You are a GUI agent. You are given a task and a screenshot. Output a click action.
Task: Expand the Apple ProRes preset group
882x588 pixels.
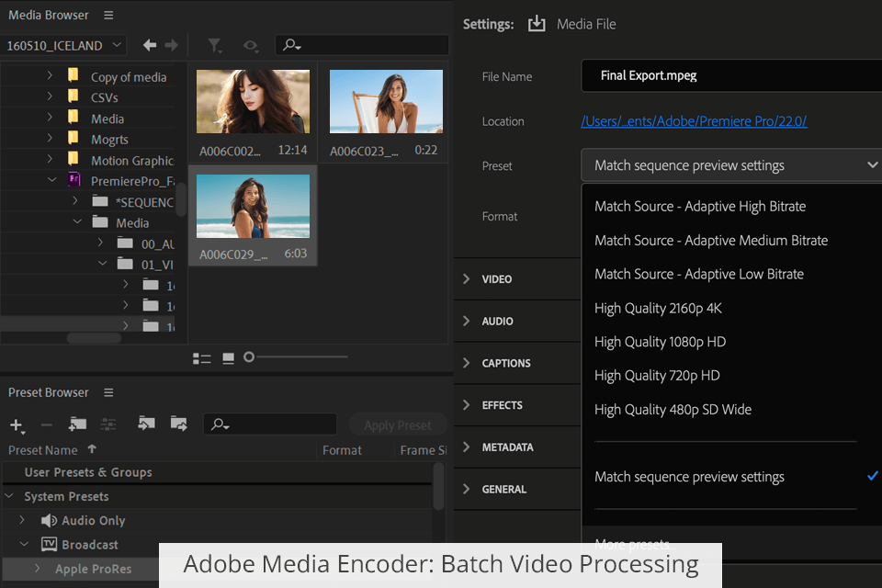[x=37, y=569]
